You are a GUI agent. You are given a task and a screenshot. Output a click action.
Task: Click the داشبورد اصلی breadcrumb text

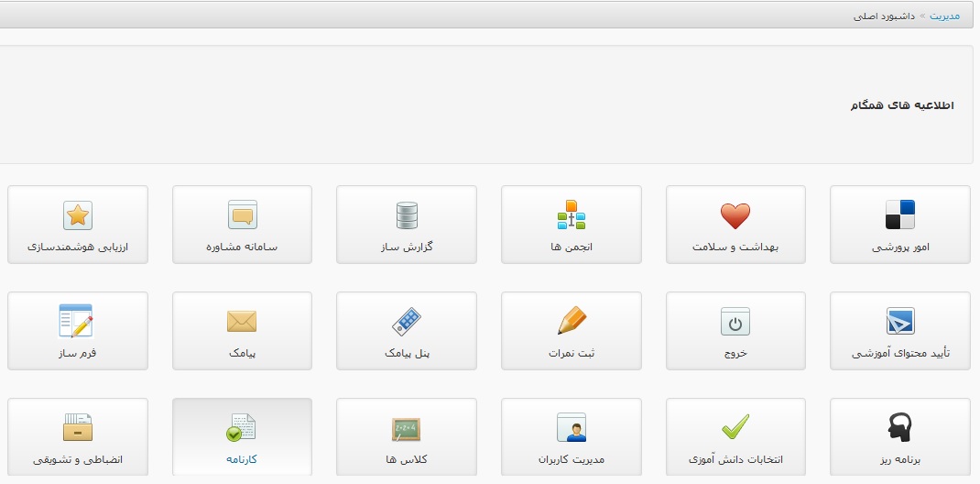884,16
